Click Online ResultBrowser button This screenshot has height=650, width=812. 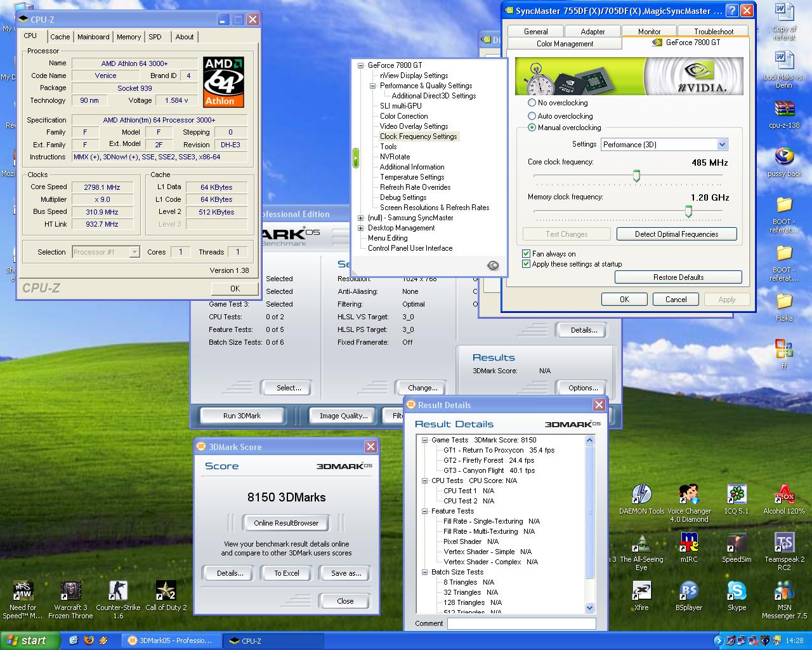click(x=286, y=523)
